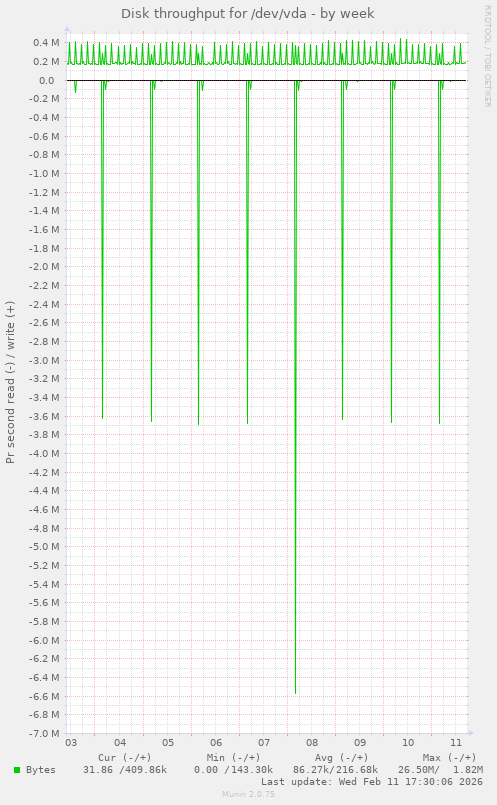Click the x-axis date label '07'
This screenshot has height=805, width=497.
(x=264, y=743)
